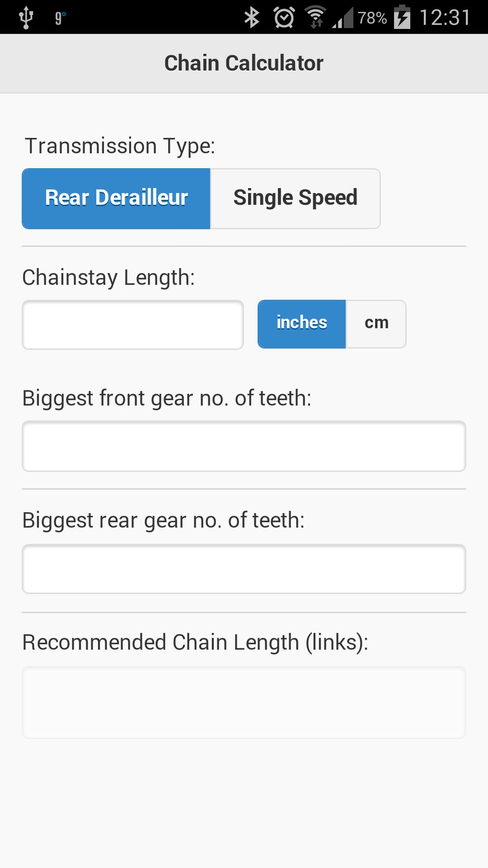
Task: Tap the USB connection status icon
Action: [x=26, y=18]
